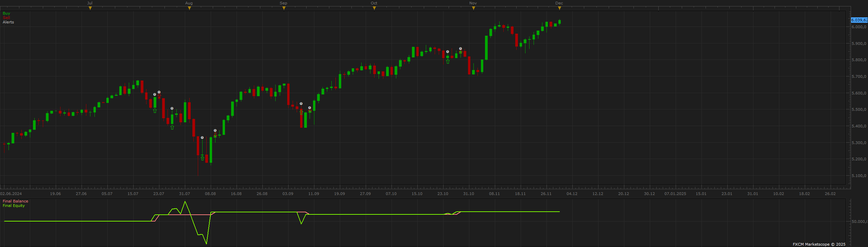This screenshot has width=868, height=247.
Task: Select the buy arrow at the early August low
Action: [202, 158]
